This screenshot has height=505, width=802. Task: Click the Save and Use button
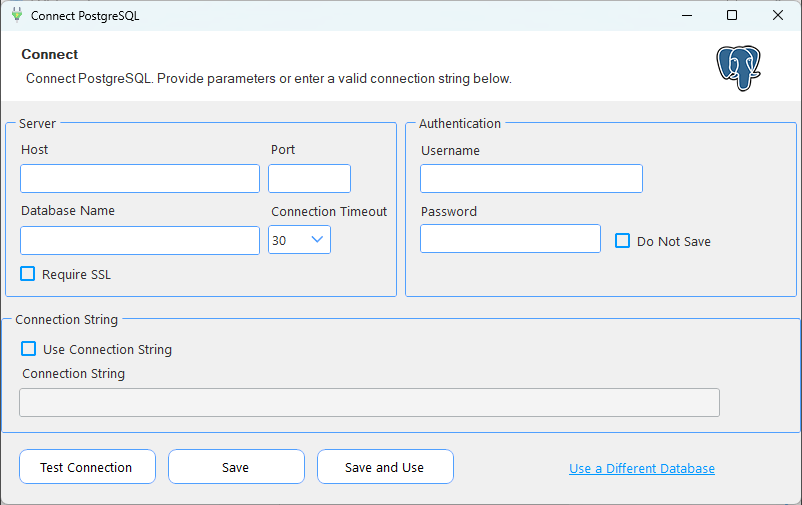tap(385, 467)
